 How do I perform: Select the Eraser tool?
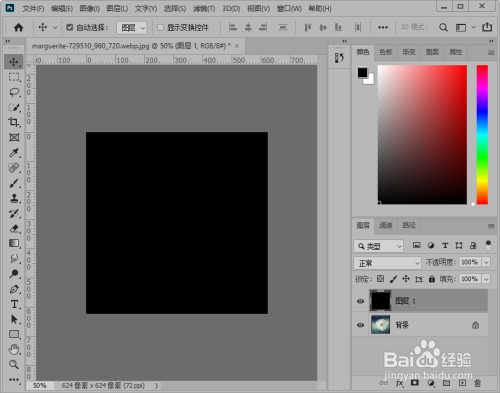click(x=14, y=229)
